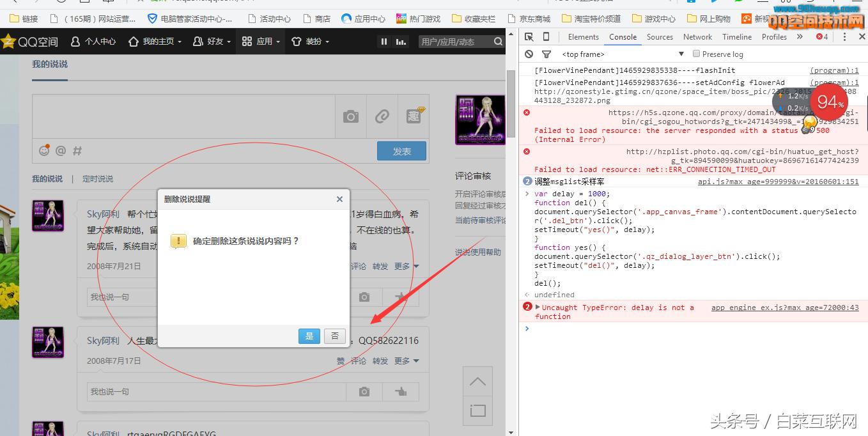Show more hidden DevTools tabs chevron
Screen dimensions: 868x436
(800, 37)
